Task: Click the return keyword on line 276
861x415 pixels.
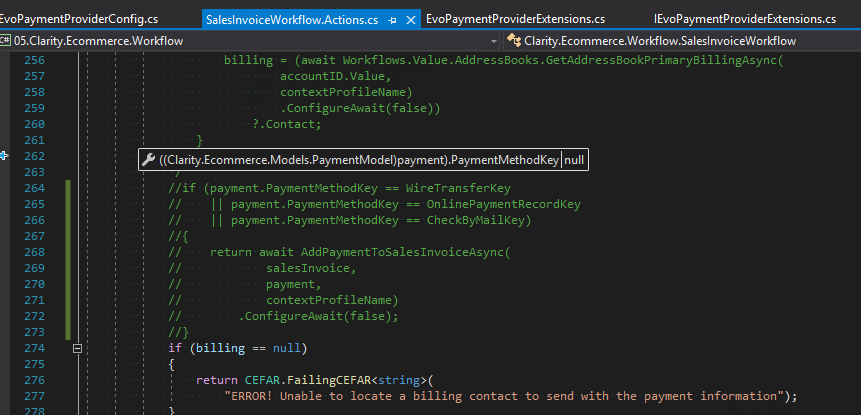Action: point(217,380)
